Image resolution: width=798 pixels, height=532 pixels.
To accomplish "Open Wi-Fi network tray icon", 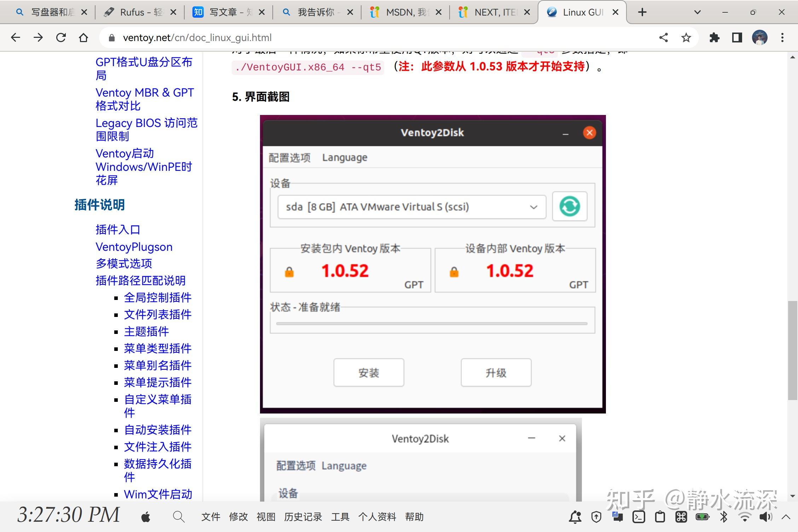I will tap(745, 517).
